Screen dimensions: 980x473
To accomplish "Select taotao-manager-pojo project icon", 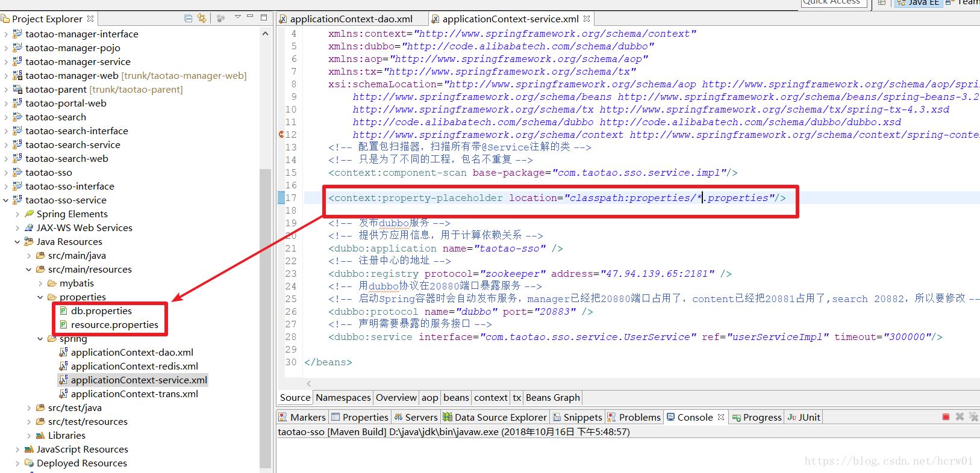I will [17, 48].
